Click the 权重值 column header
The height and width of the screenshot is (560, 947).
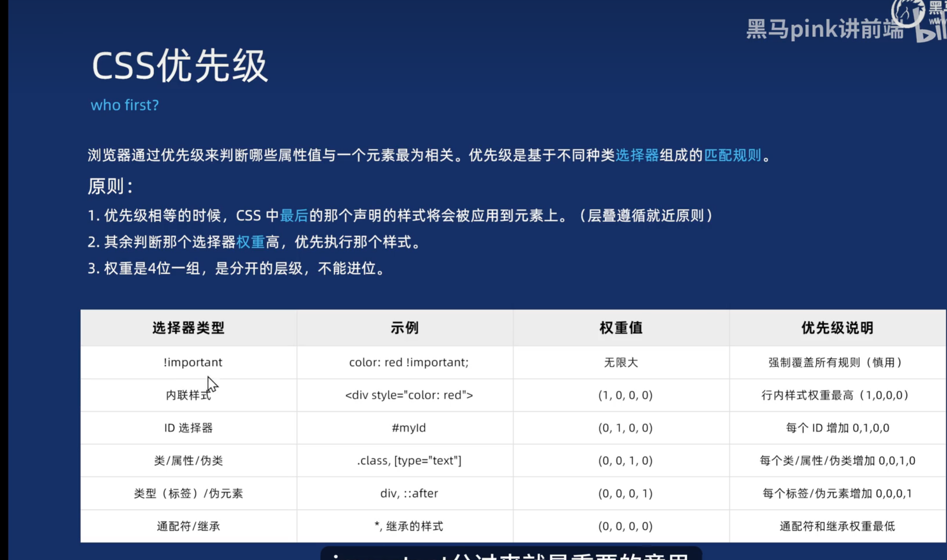pos(621,328)
